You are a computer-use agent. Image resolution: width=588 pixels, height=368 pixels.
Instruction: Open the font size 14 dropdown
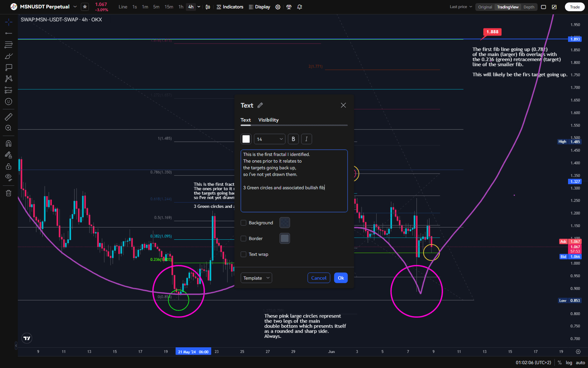pyautogui.click(x=269, y=139)
